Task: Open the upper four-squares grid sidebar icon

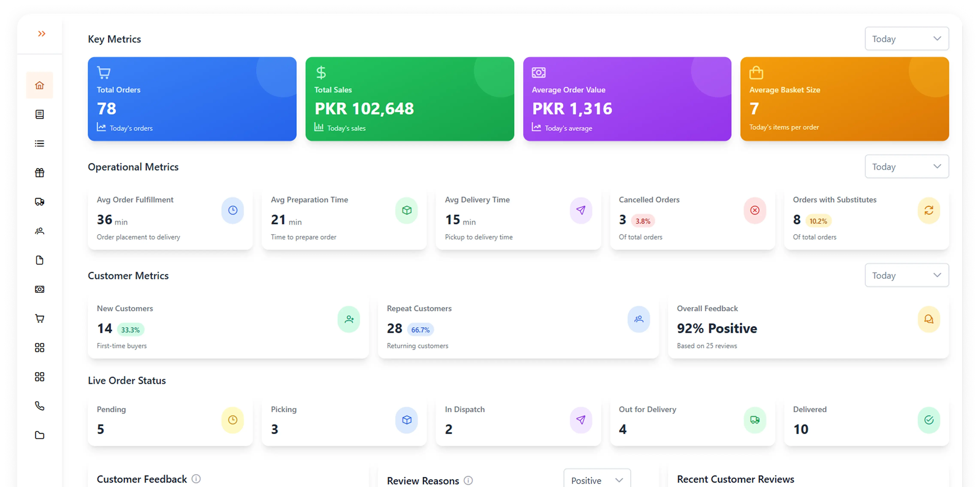Action: click(x=39, y=348)
